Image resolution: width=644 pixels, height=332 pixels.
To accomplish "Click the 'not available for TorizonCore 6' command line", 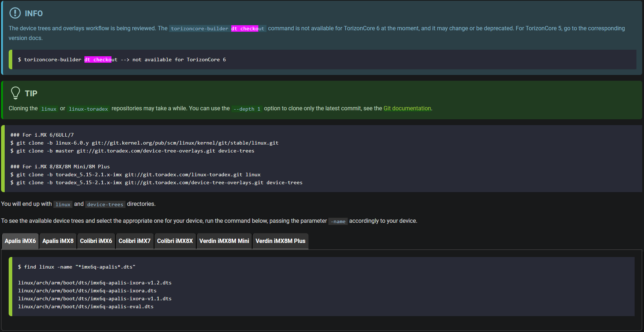I will pyautogui.click(x=122, y=59).
